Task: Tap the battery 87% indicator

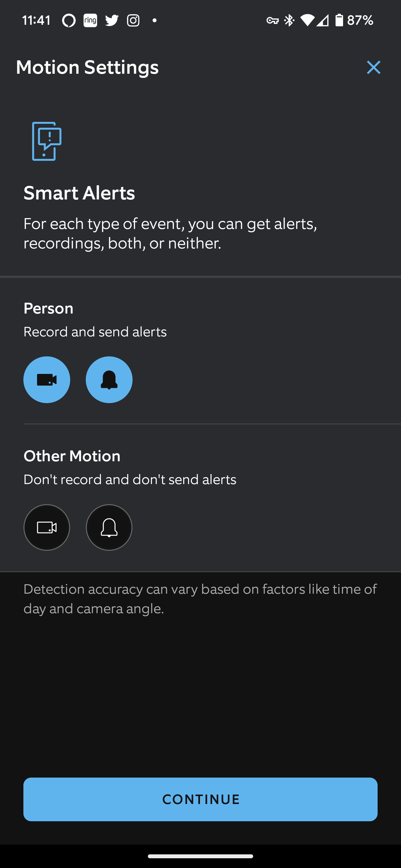Action: (354, 21)
